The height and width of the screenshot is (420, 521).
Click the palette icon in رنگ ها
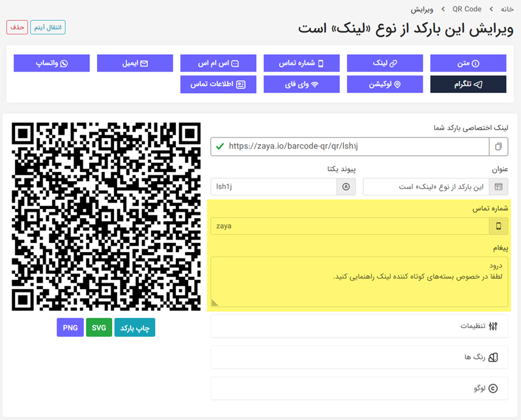click(493, 357)
